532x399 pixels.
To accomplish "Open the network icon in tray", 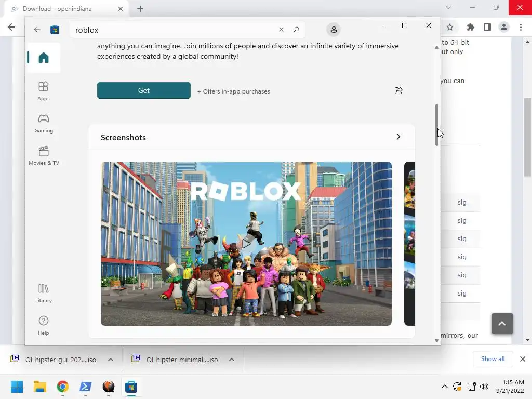I will click(x=471, y=387).
